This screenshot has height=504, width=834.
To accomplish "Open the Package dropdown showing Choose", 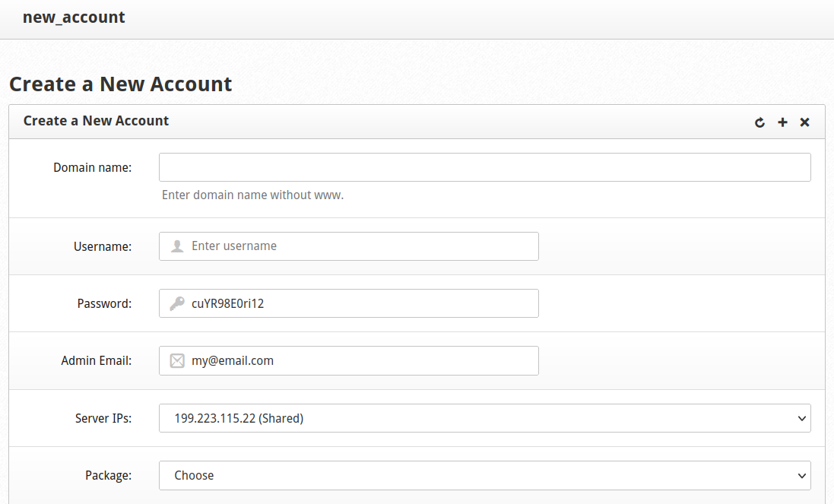I will click(x=486, y=475).
